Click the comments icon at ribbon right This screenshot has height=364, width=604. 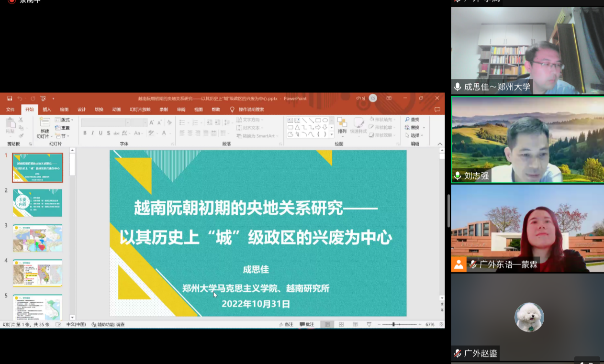437,110
